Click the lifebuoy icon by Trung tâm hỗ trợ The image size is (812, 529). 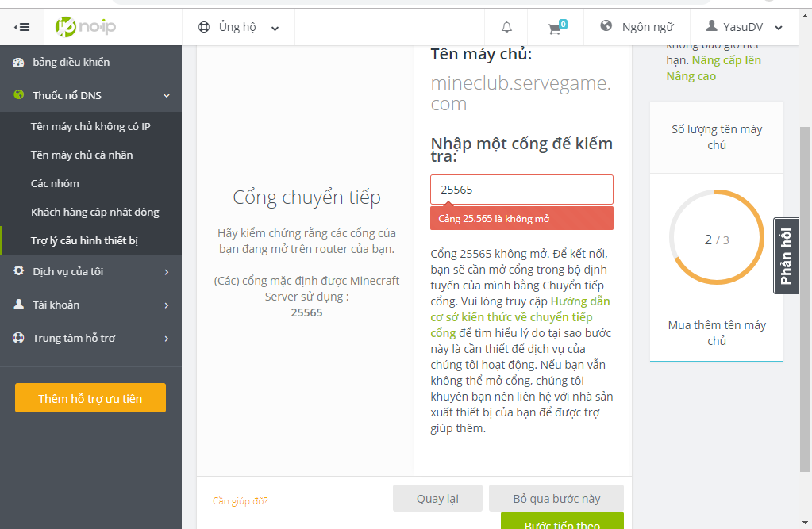(18, 338)
